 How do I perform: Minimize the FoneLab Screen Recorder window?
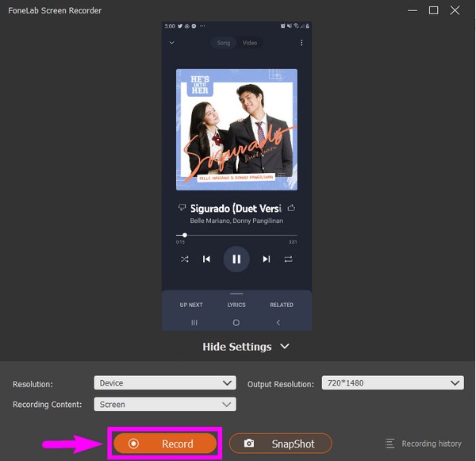pyautogui.click(x=413, y=10)
